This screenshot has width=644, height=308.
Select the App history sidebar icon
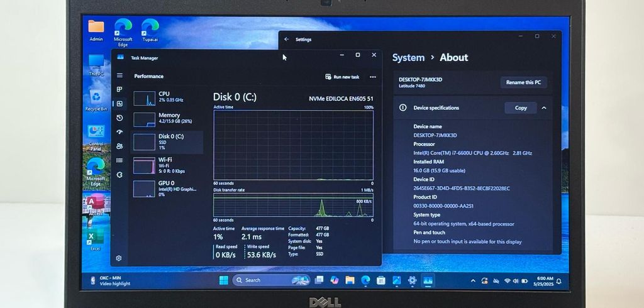click(119, 118)
